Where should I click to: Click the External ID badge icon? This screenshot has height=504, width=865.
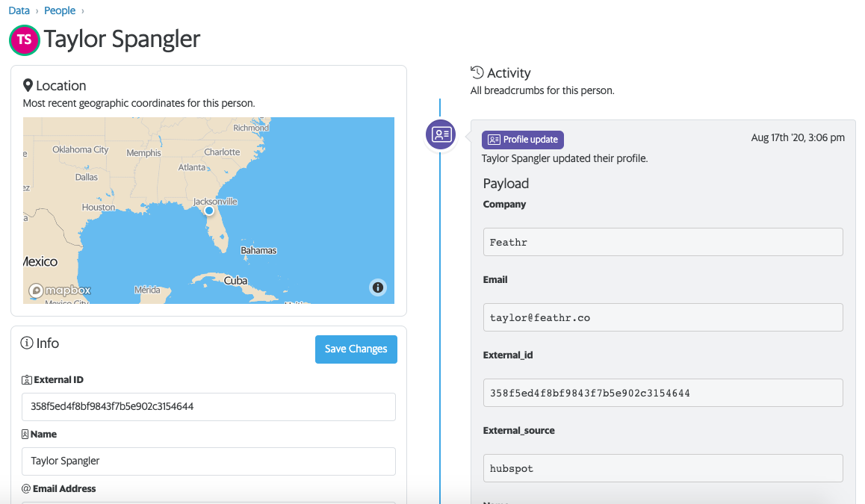point(26,380)
